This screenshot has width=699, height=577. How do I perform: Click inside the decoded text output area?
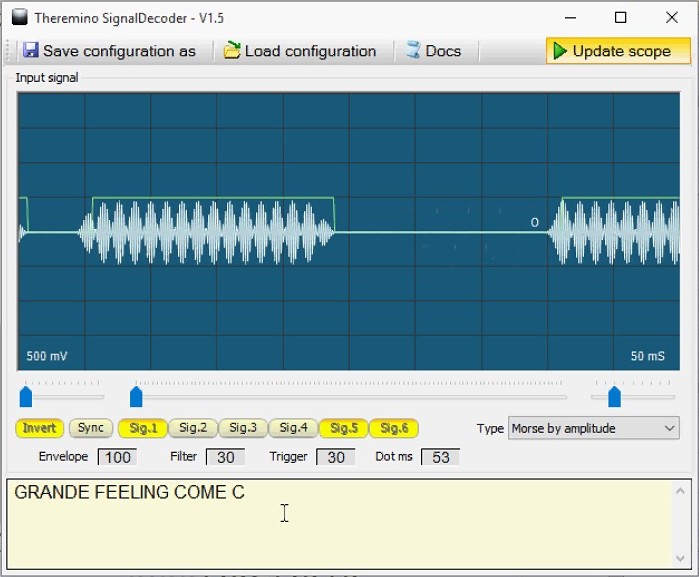340,525
